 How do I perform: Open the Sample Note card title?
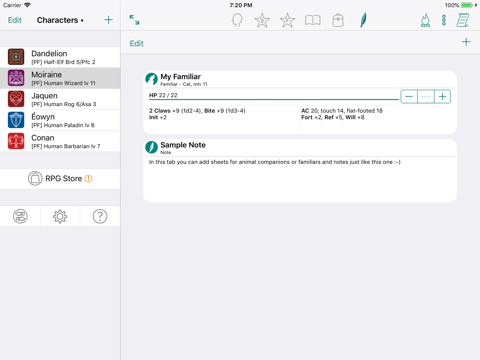point(183,145)
